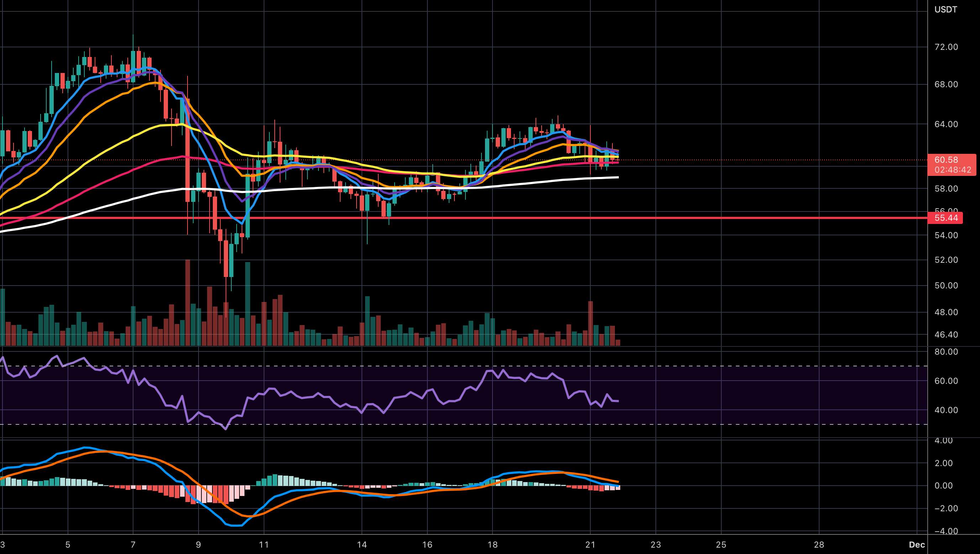Click the USDT currency label
980x554 pixels.
tap(946, 10)
